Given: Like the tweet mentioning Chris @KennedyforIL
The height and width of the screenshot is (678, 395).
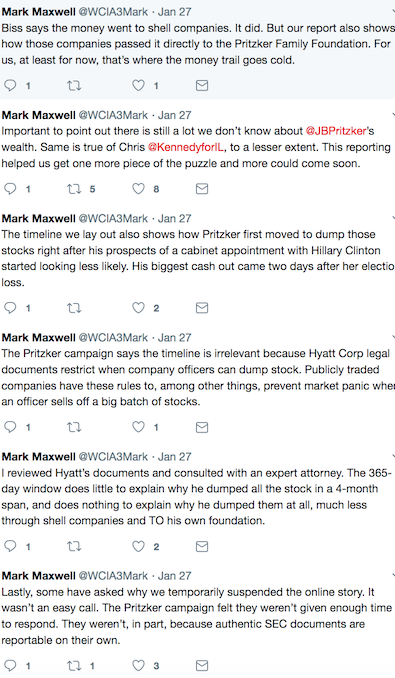Looking at the screenshot, I should click(138, 189).
